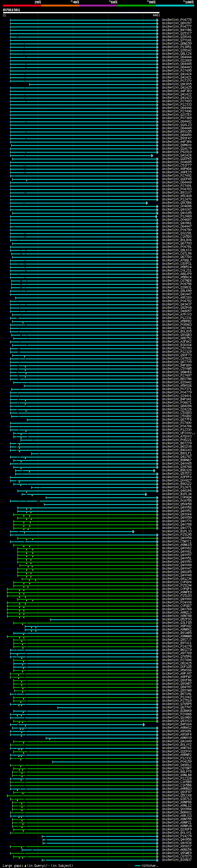Select hit label UniRef100_P12333
The image size is (197, 868).
177,104
